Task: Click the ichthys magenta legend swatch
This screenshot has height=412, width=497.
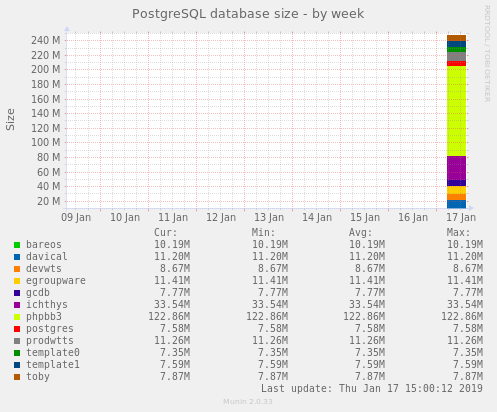Action: pyautogui.click(x=17, y=305)
